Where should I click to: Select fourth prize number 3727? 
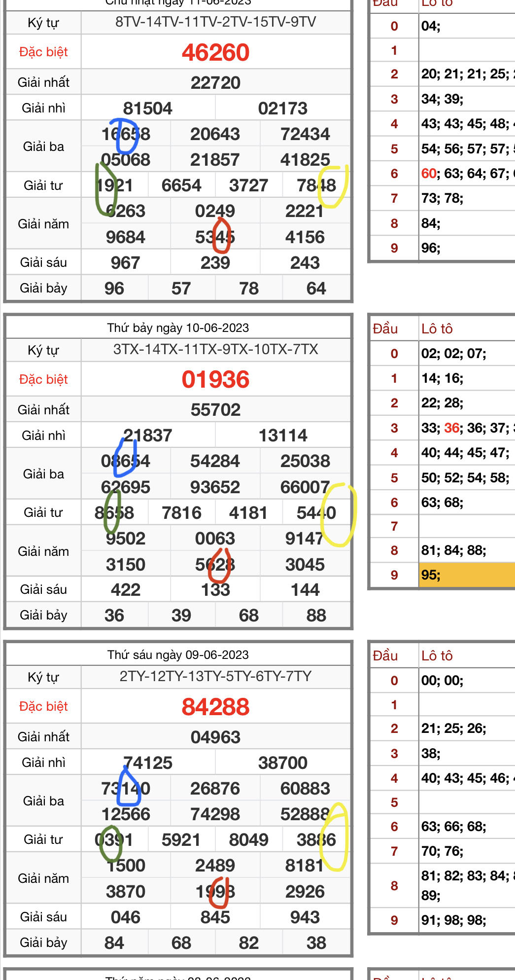pos(249,185)
